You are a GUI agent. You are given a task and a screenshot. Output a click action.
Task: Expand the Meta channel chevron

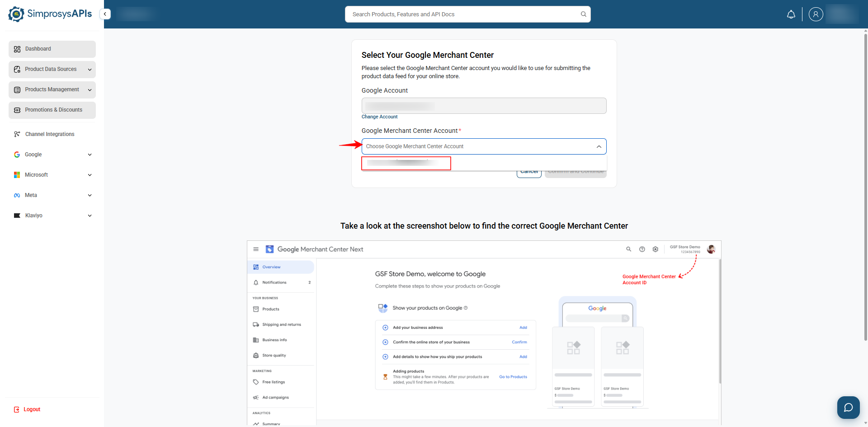pos(90,195)
